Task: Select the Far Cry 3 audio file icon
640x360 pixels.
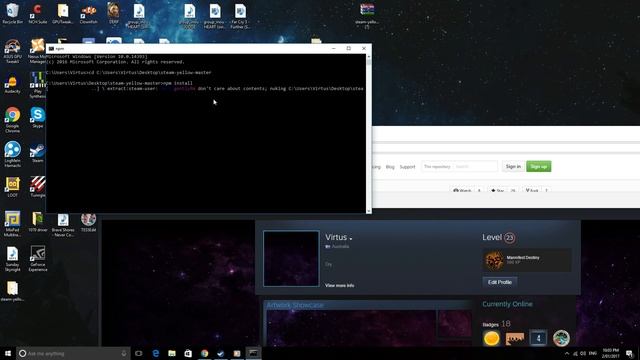Action: 240,16
